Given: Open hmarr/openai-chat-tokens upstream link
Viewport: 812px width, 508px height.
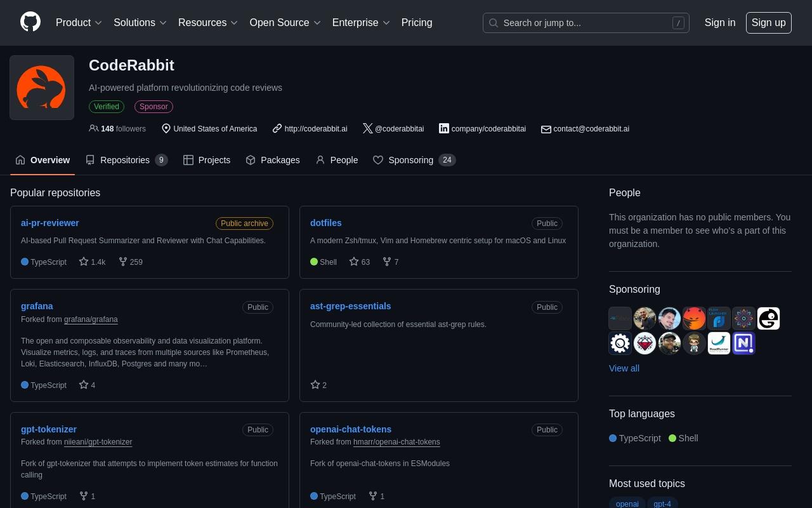Looking at the screenshot, I should [396, 442].
